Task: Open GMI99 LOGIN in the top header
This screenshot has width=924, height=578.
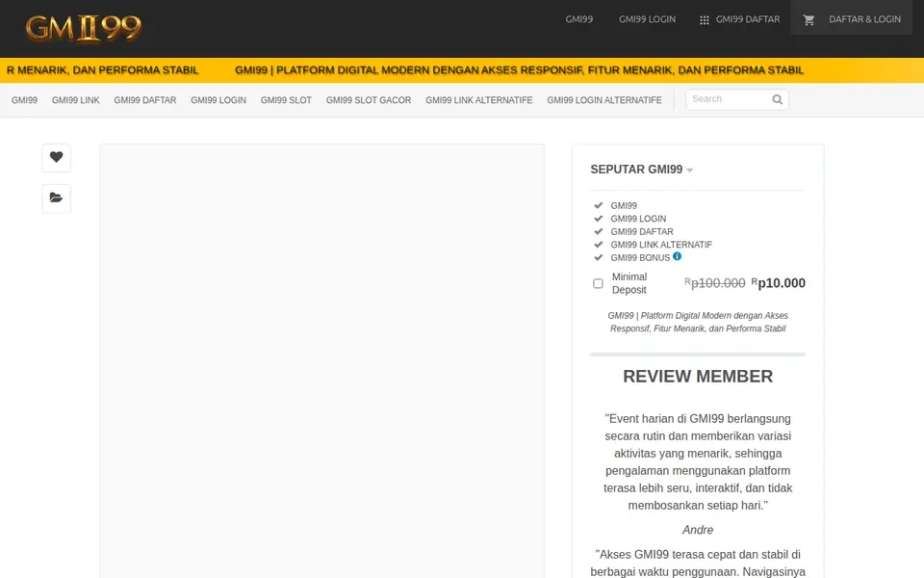Action: pos(647,19)
